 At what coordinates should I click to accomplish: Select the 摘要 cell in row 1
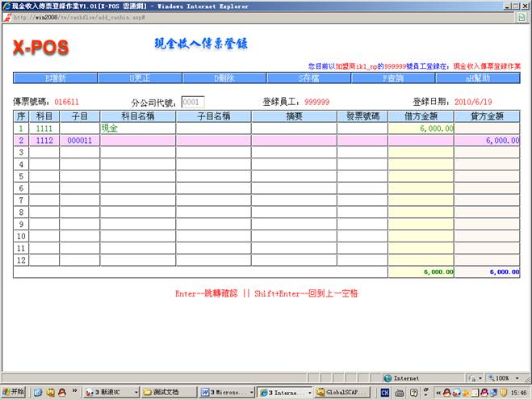(294, 128)
